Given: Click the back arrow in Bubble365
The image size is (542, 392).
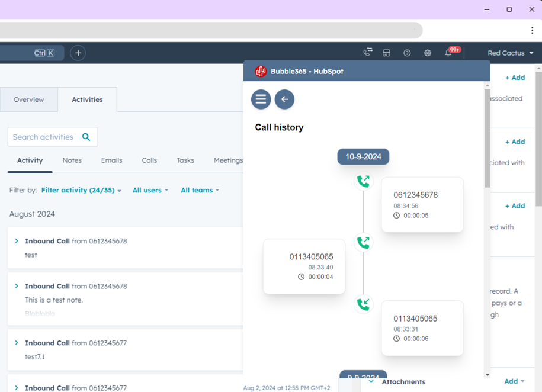Looking at the screenshot, I should [284, 99].
